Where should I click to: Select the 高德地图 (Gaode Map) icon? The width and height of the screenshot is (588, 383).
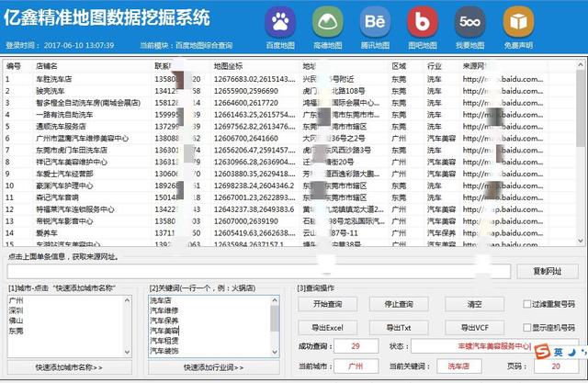tap(327, 21)
